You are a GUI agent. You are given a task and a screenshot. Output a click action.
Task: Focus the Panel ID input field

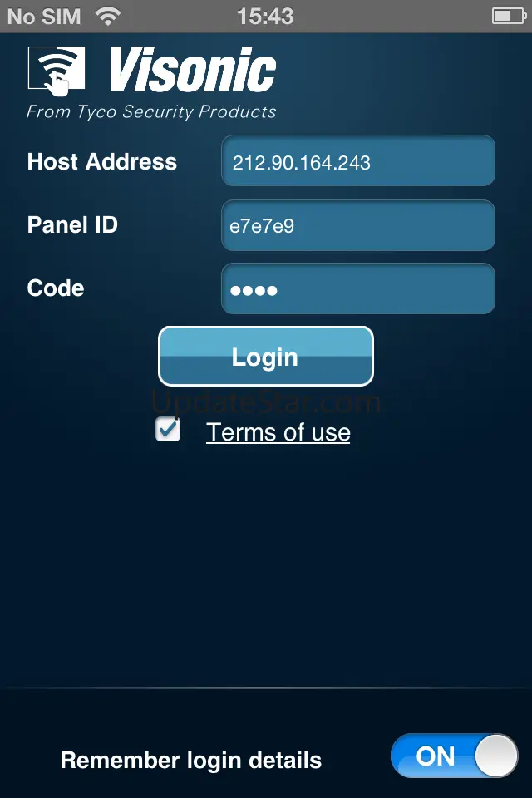point(358,225)
